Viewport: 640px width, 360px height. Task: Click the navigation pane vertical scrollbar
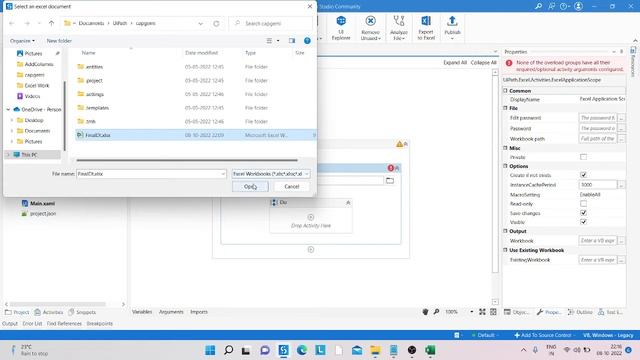coord(64,115)
